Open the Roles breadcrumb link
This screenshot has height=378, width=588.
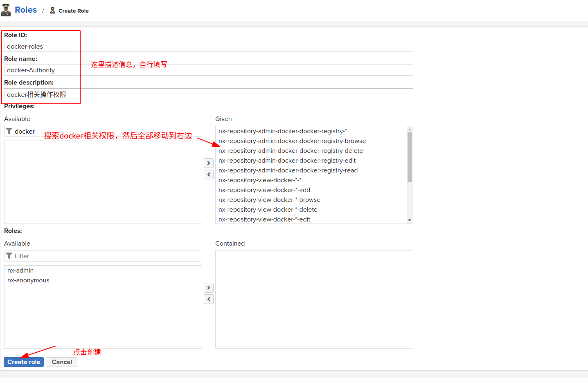click(x=26, y=10)
